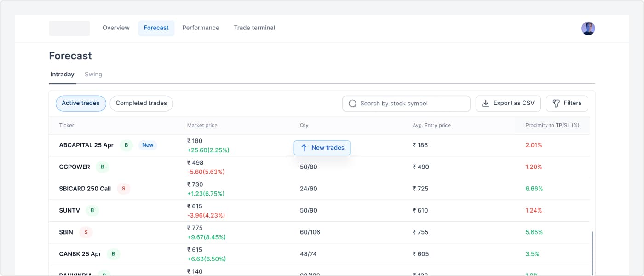Click the B badge next to ABCAPITAL 25 Apr

[126, 145]
